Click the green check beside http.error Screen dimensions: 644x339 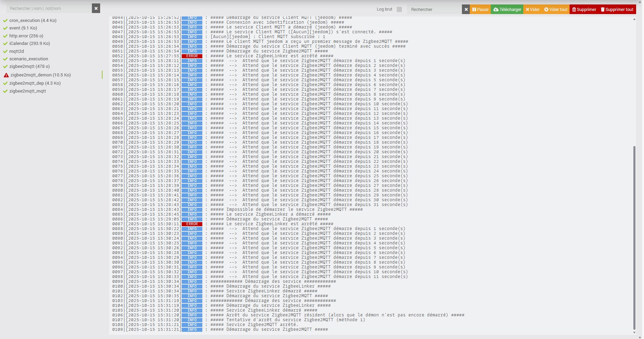click(5, 36)
